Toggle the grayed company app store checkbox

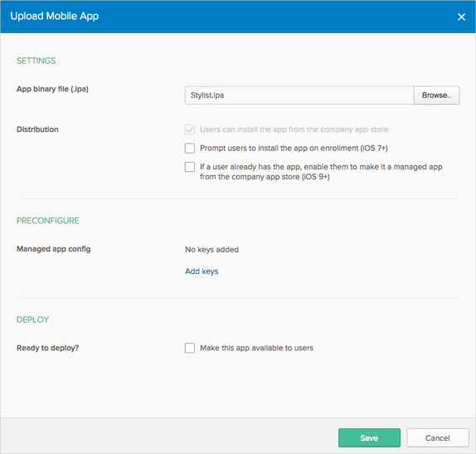[190, 129]
